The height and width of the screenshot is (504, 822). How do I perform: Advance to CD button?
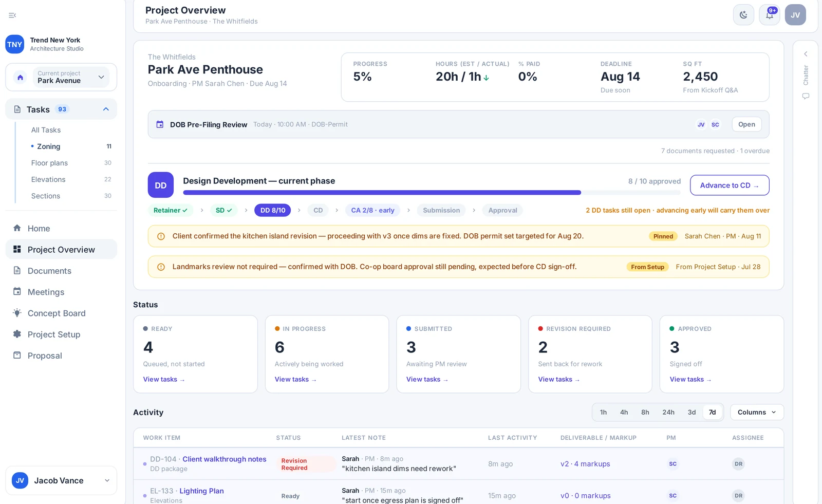[730, 185]
